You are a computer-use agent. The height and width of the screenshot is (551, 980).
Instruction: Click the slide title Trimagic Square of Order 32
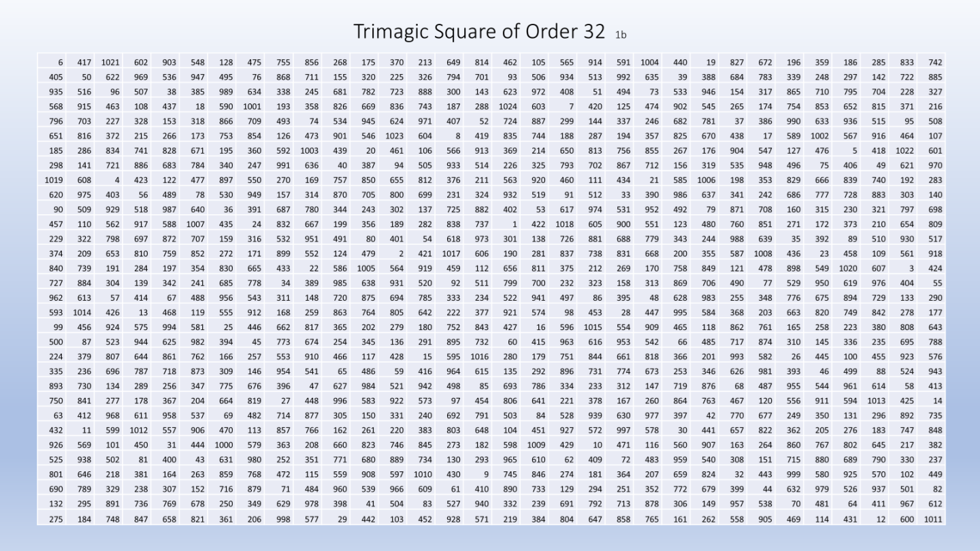click(x=479, y=31)
